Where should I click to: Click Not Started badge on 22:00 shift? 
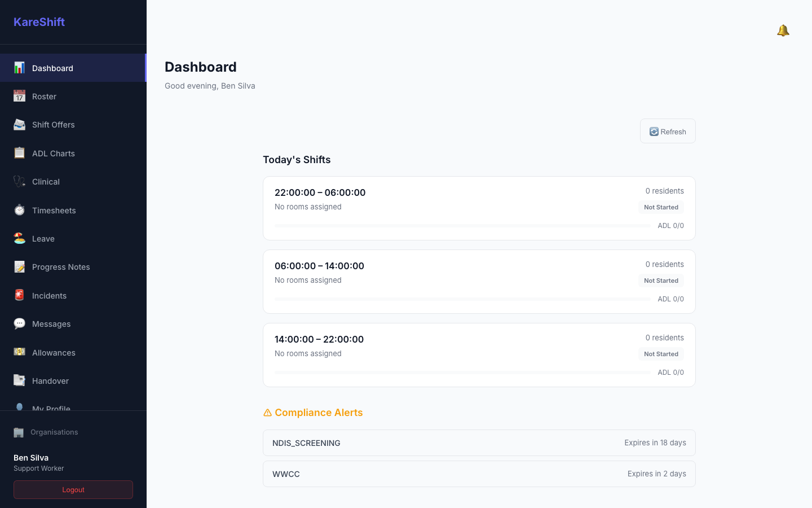[x=661, y=207]
